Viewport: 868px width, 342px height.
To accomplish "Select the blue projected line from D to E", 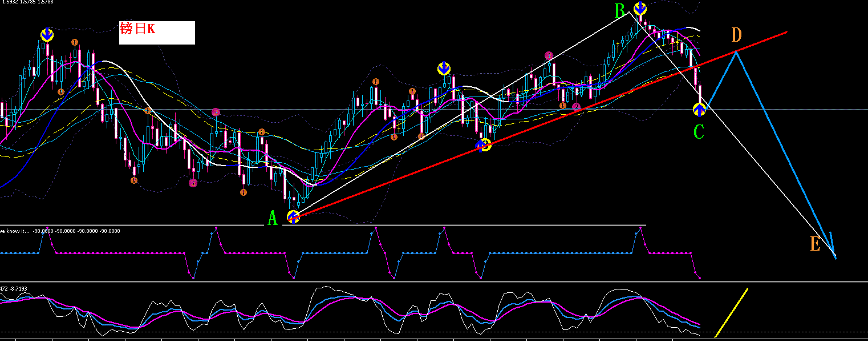I will point(786,155).
